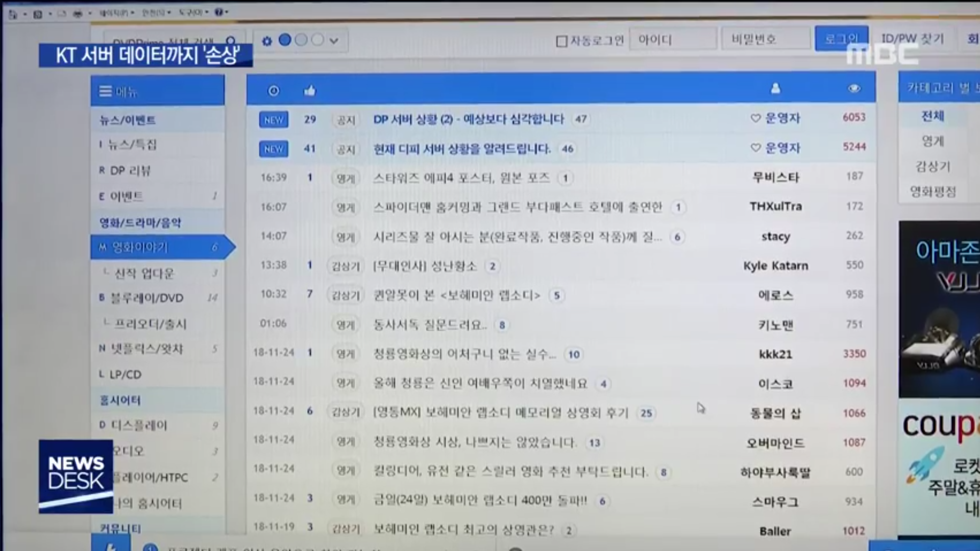The width and height of the screenshot is (980, 551).
Task: Click the printer icon in browser toolbar
Action: coord(78,14)
